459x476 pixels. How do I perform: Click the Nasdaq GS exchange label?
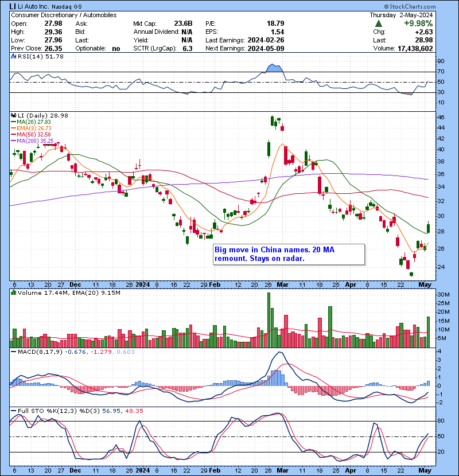tap(67, 7)
